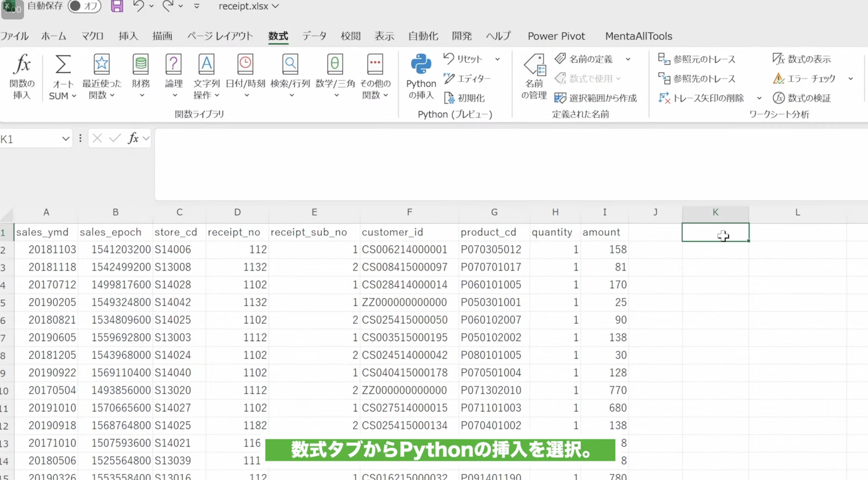Click the formula bar confirm checkmark button
Viewport: 868px width, 480px height.
point(115,138)
